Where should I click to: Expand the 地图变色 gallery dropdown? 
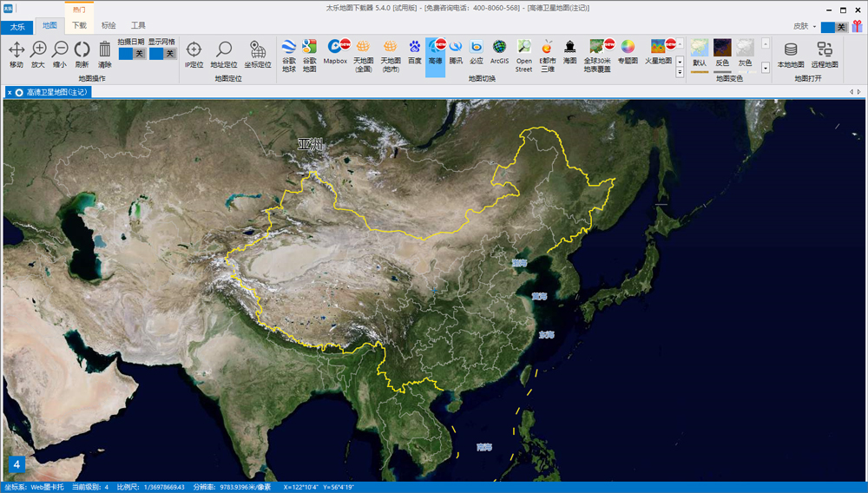(765, 68)
